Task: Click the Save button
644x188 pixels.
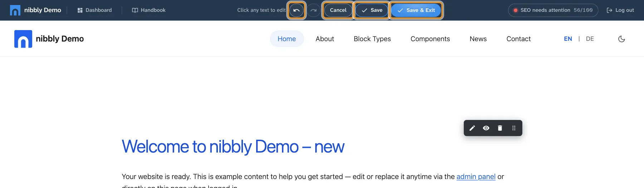Action: click(372, 10)
